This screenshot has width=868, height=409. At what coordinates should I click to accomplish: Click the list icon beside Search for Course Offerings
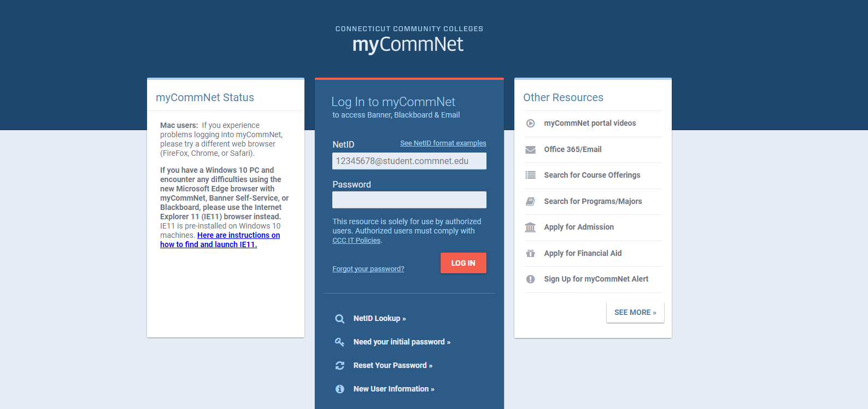[x=530, y=176]
